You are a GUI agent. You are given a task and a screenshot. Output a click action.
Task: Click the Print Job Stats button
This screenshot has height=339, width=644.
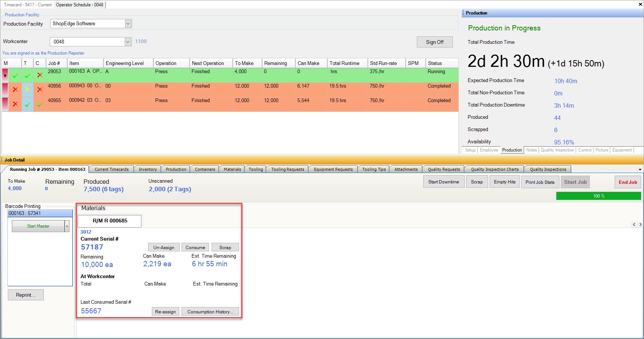(x=540, y=182)
